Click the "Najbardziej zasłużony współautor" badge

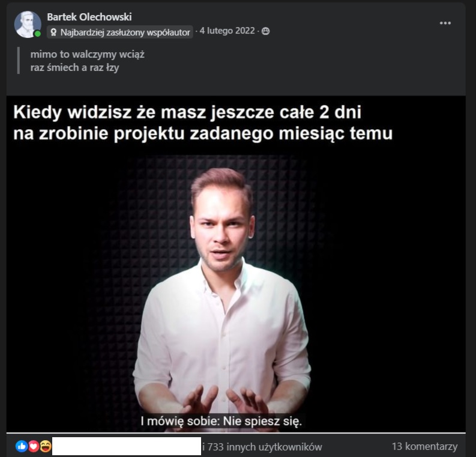pos(120,32)
